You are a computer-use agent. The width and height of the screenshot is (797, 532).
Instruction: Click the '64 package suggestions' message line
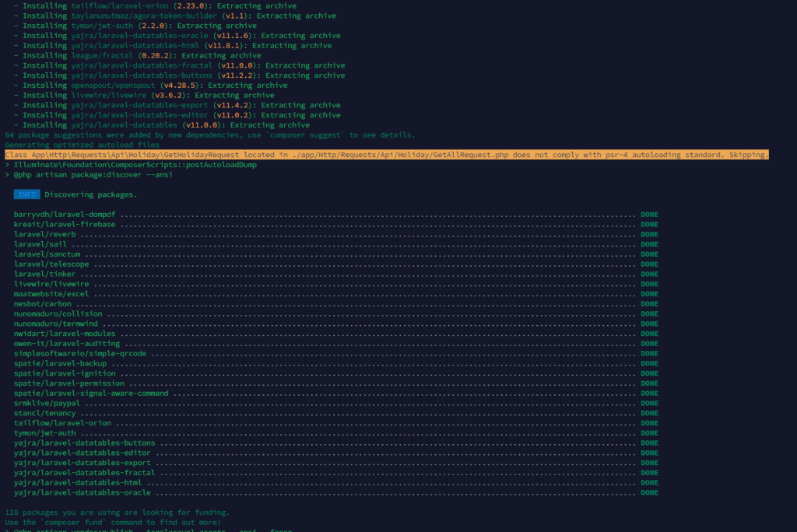coord(210,135)
